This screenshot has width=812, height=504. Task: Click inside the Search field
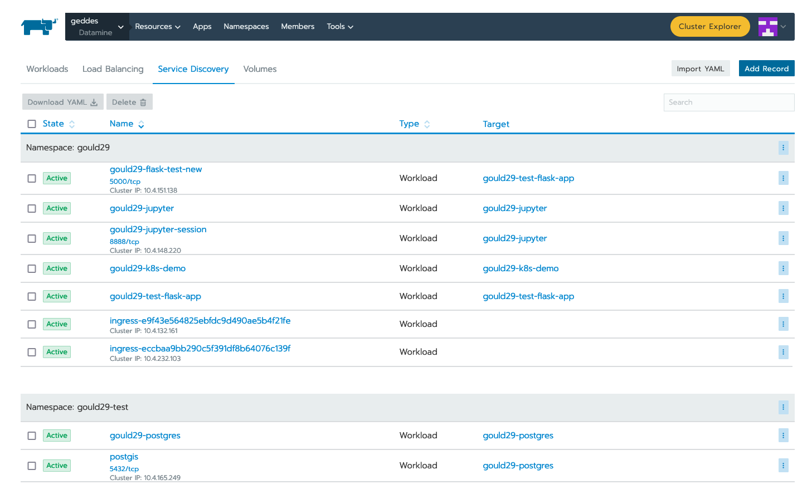(728, 102)
